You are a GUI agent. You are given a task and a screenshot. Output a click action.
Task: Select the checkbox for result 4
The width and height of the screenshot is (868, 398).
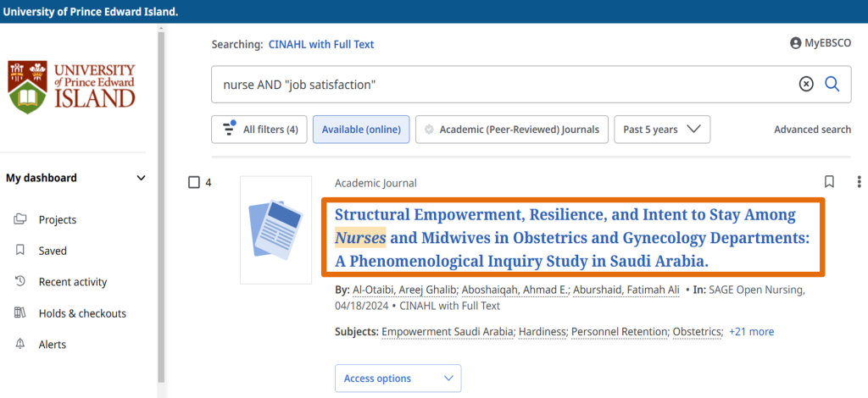[x=194, y=183]
